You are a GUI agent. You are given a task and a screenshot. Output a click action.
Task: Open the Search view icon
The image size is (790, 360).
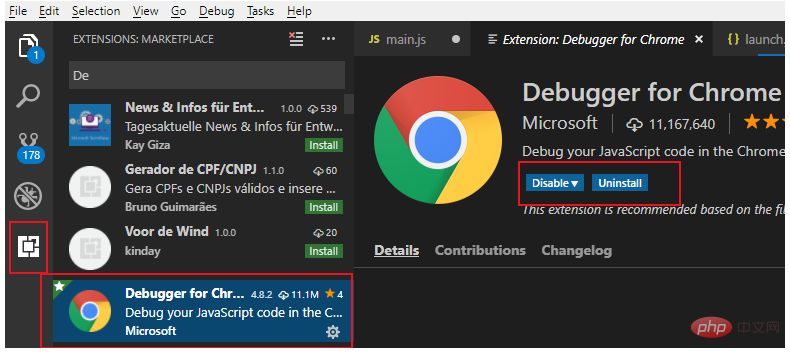tap(29, 96)
